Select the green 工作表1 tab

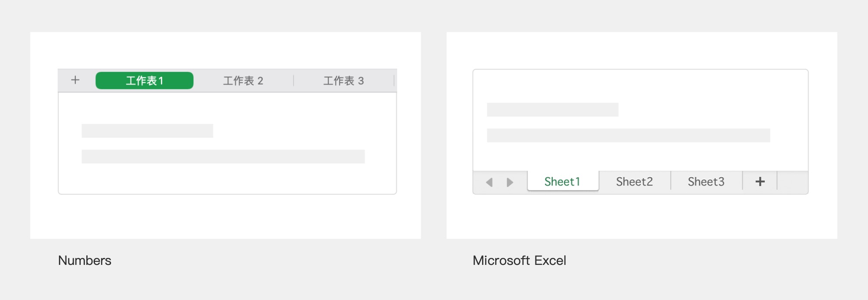144,81
